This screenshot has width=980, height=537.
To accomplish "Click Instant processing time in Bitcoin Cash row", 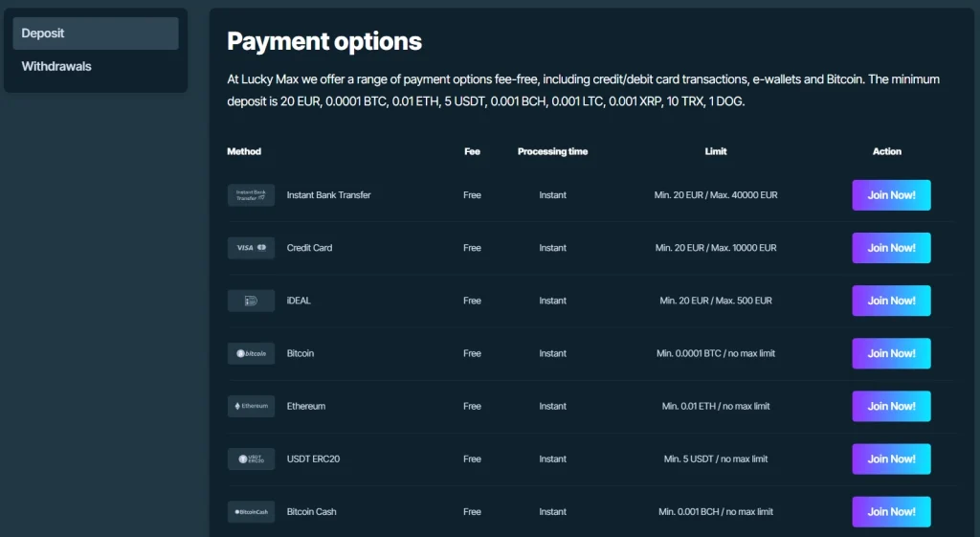I will click(552, 511).
